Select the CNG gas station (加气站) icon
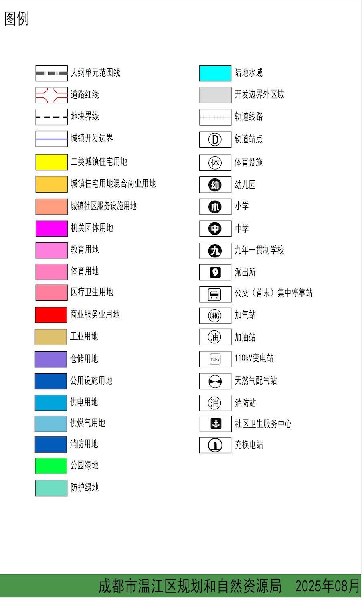 point(215,316)
